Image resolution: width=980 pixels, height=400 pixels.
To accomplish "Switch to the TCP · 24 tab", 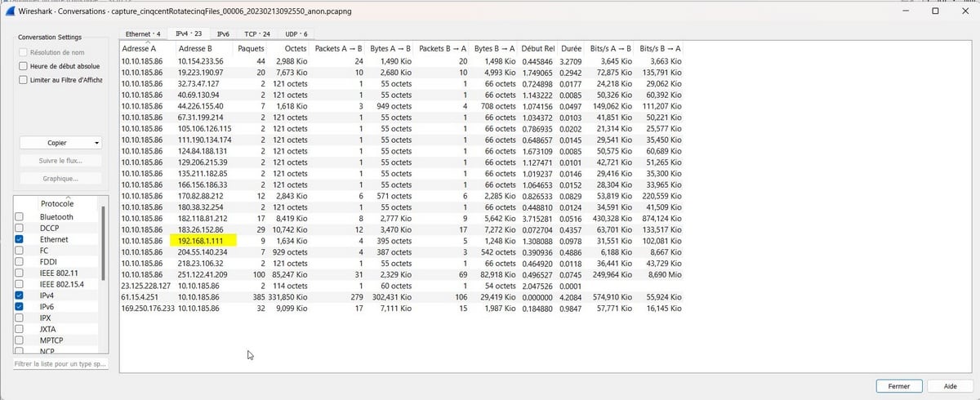I will 256,33.
